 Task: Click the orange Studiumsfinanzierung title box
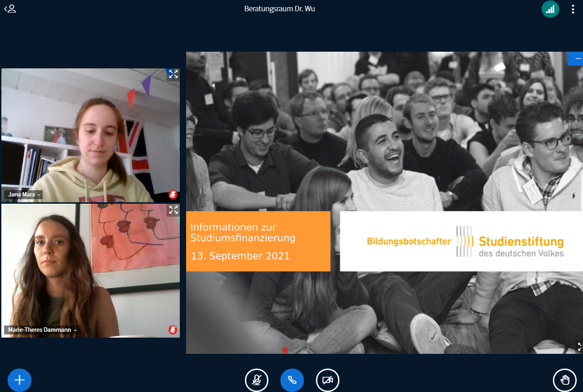coord(258,241)
